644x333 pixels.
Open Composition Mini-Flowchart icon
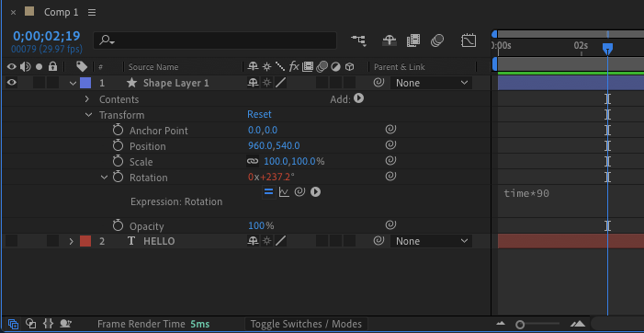[358, 40]
